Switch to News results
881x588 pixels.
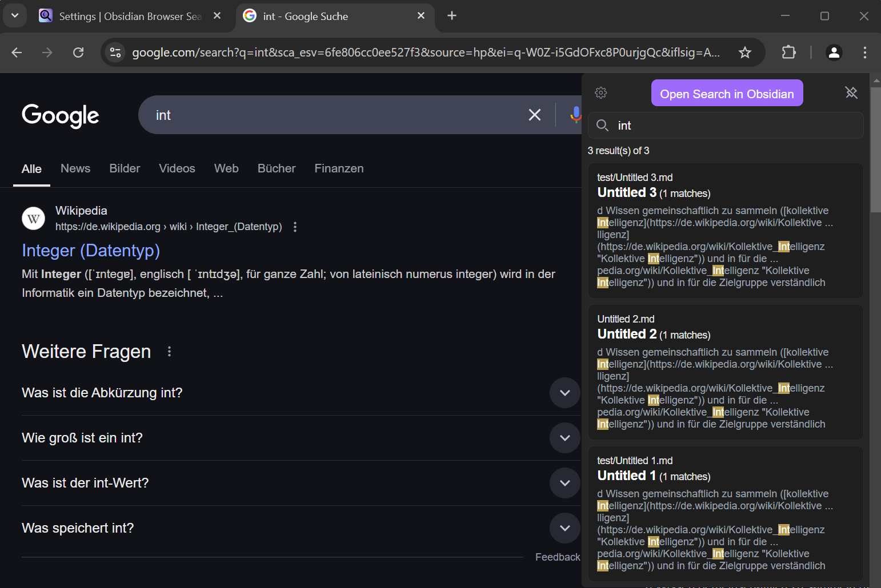75,168
